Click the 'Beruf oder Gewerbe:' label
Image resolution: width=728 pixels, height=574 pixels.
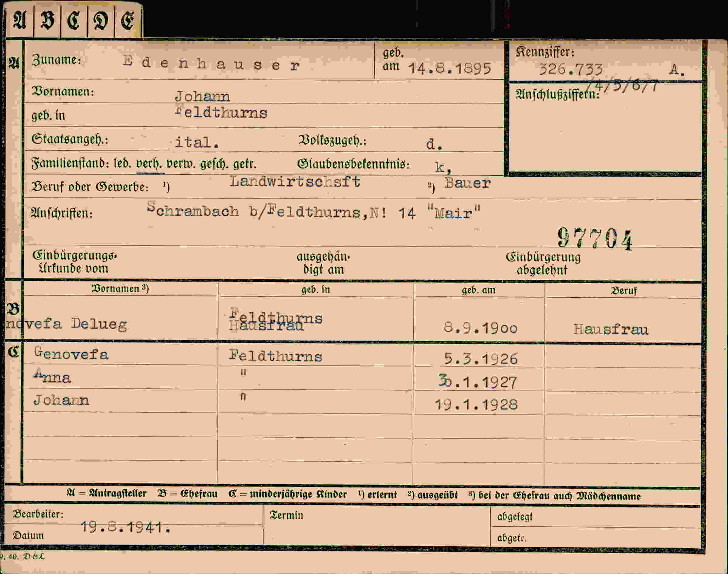[x=90, y=187]
